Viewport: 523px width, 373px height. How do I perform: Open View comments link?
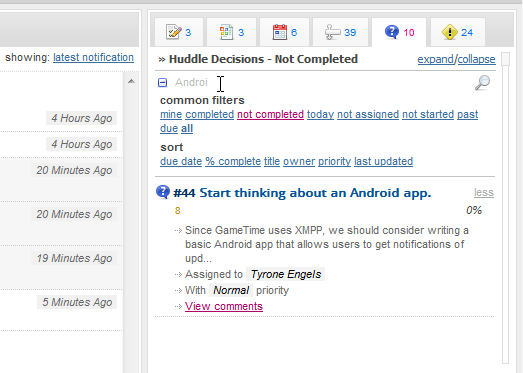tap(224, 306)
